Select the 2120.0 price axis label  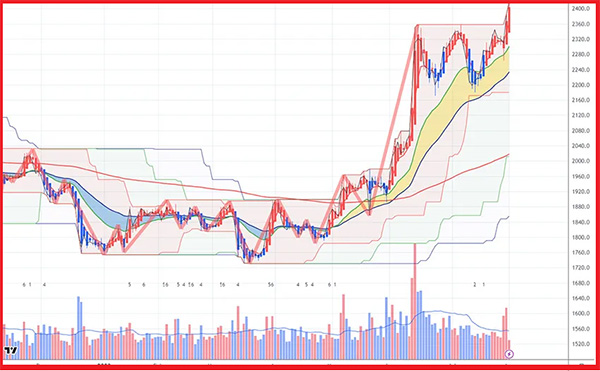click(x=580, y=115)
